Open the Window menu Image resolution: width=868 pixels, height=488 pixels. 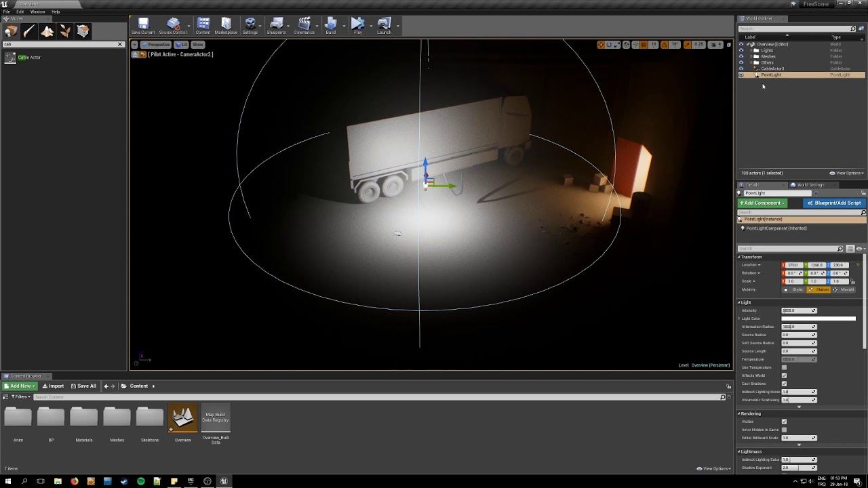(37, 12)
